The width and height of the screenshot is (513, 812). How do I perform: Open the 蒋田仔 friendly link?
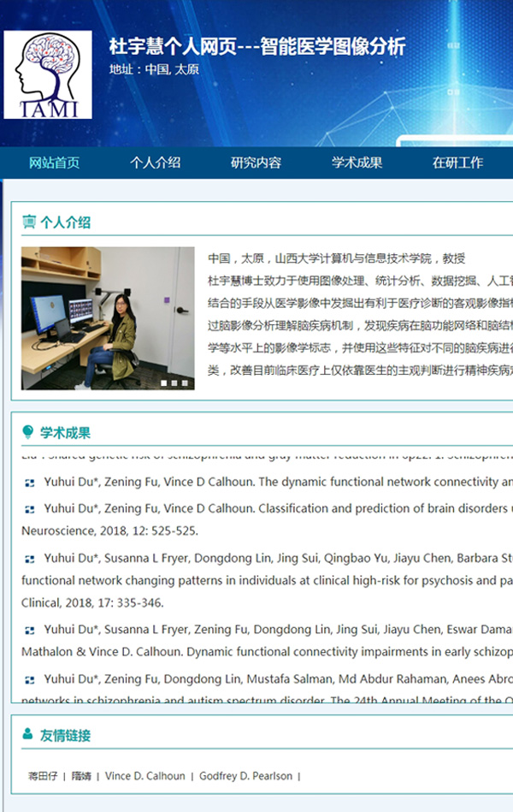43,776
